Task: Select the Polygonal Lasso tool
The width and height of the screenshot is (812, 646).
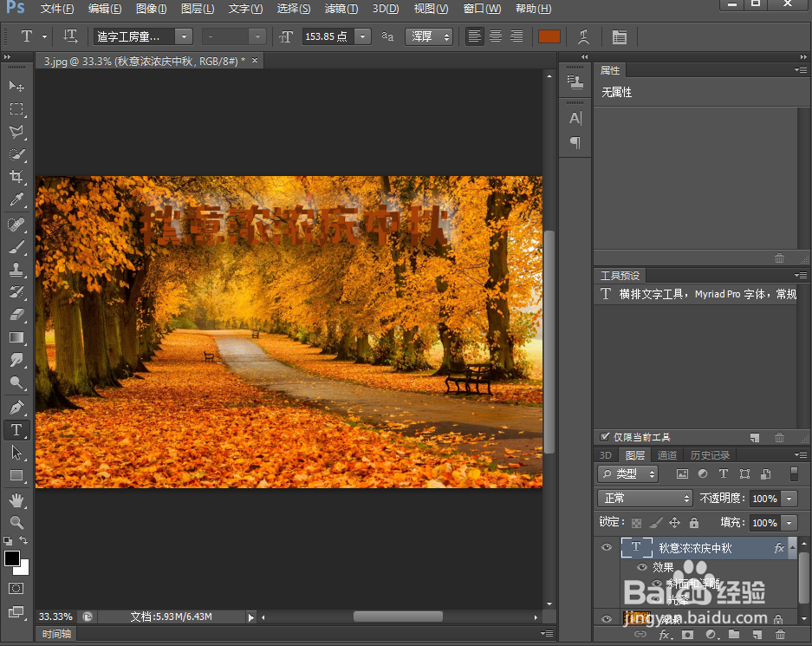Action: (x=16, y=132)
